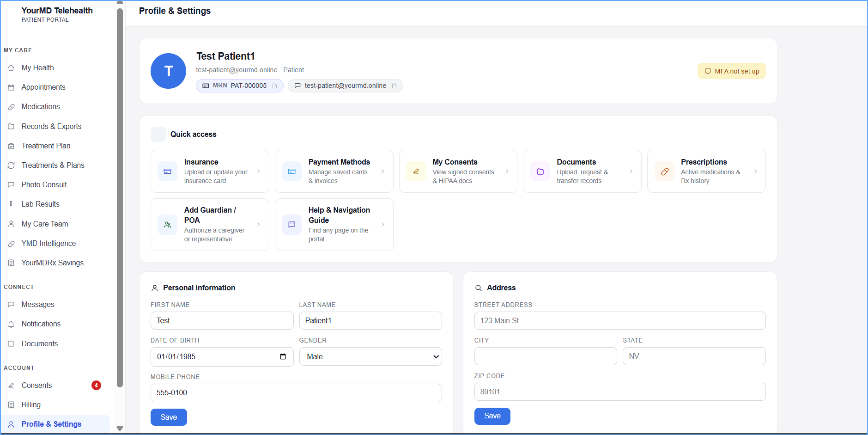Click the Street Address field
The width and height of the screenshot is (868, 435).
click(x=620, y=321)
